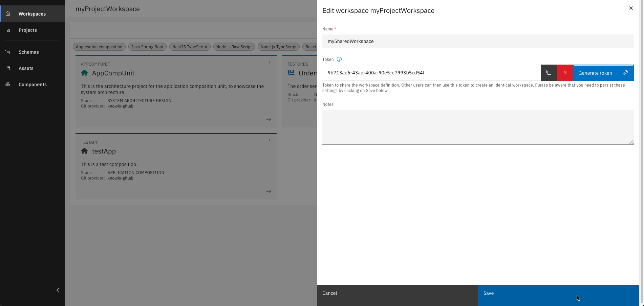The image size is (644, 306).
Task: Click the Token info icon
Action: [x=339, y=60]
